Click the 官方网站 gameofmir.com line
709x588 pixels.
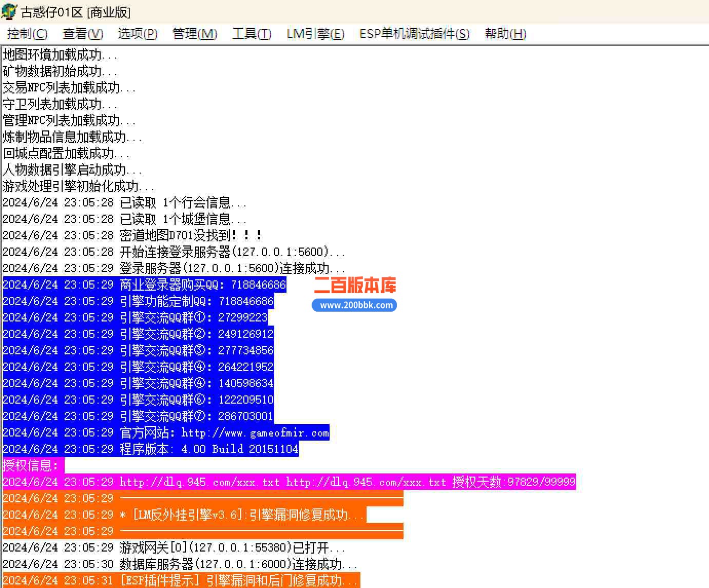point(166,432)
